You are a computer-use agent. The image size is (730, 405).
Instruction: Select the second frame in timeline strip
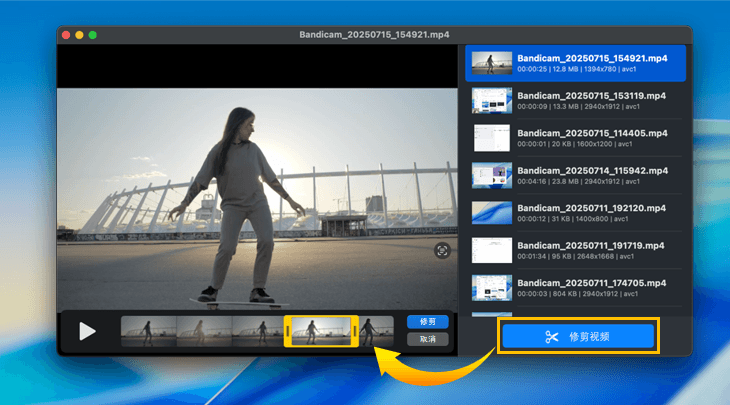[x=204, y=331]
